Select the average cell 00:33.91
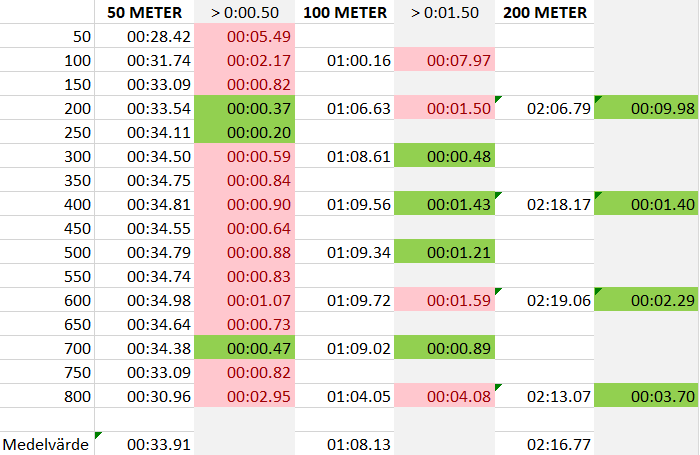This screenshot has width=700, height=455. pos(144,444)
